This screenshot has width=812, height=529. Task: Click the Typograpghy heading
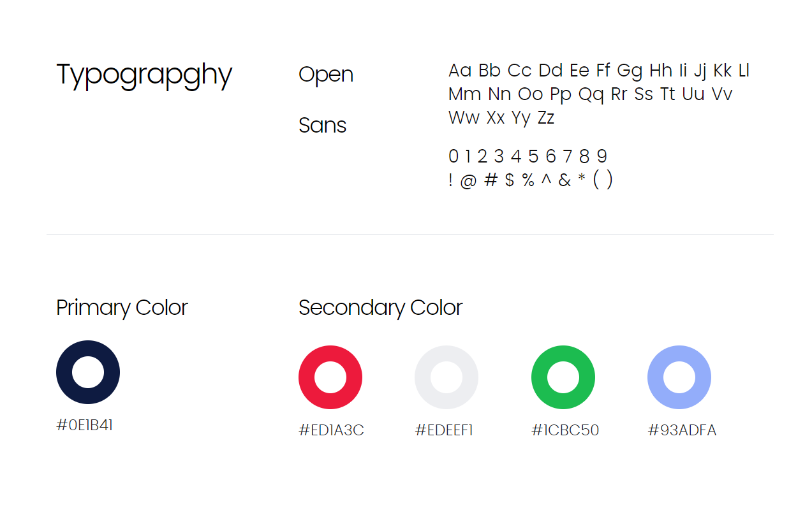144,76
